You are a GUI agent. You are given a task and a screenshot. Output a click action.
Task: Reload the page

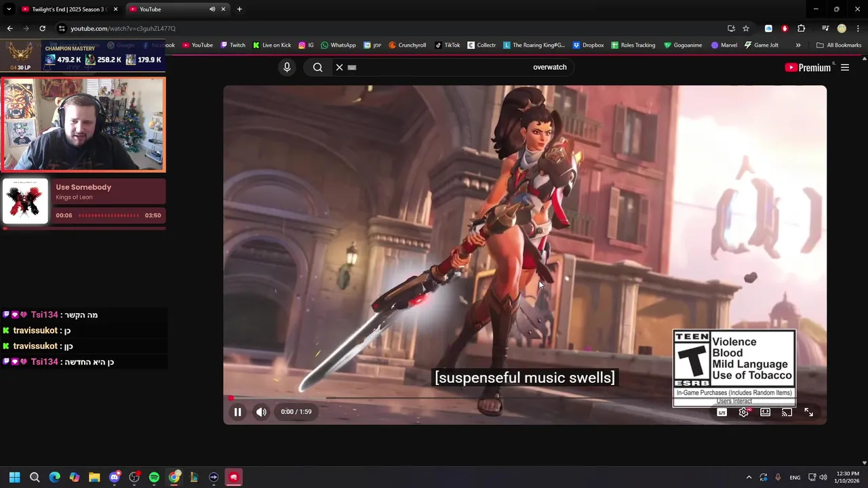pos(42,28)
